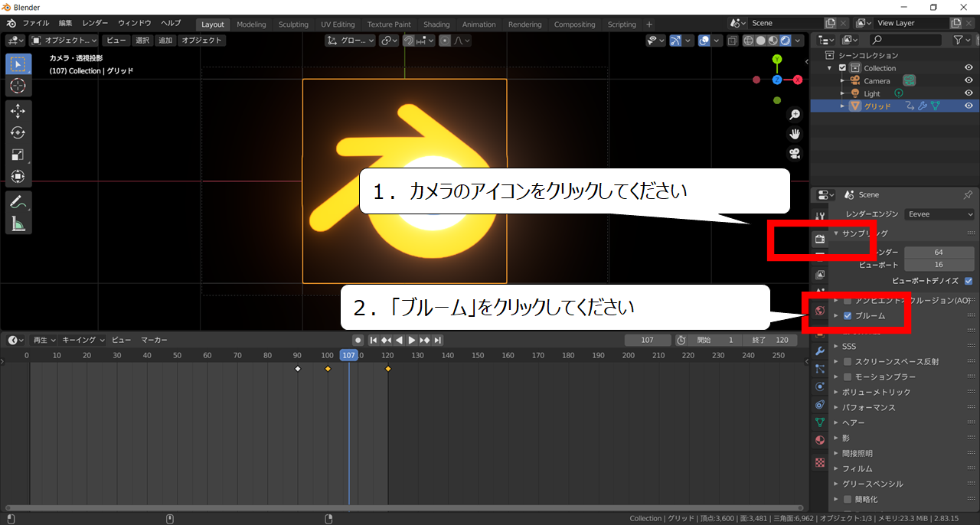Open the Physics properties tab

[x=820, y=386]
